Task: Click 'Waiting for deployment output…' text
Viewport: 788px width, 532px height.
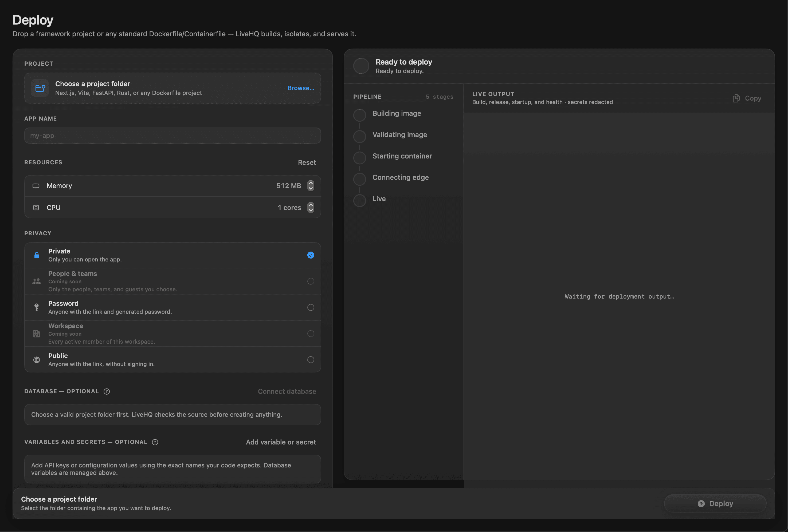Action: 619,296
